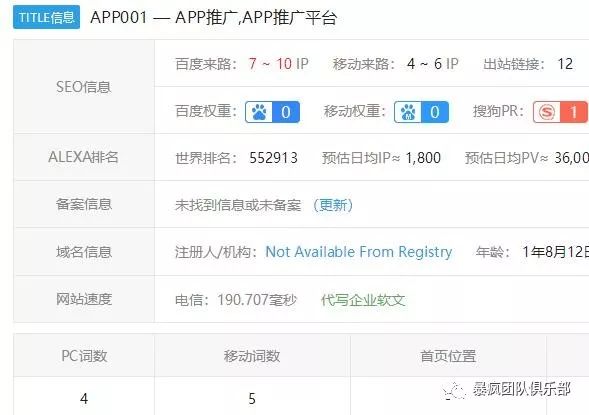Click the 移动权重 value 0 badge
The image size is (589, 415).
point(435,112)
